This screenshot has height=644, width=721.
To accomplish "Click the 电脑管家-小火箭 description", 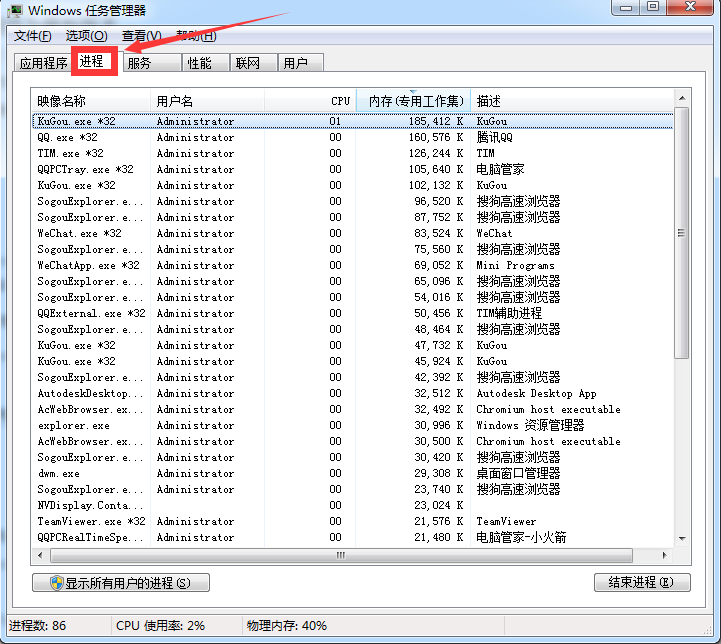I will click(521, 537).
